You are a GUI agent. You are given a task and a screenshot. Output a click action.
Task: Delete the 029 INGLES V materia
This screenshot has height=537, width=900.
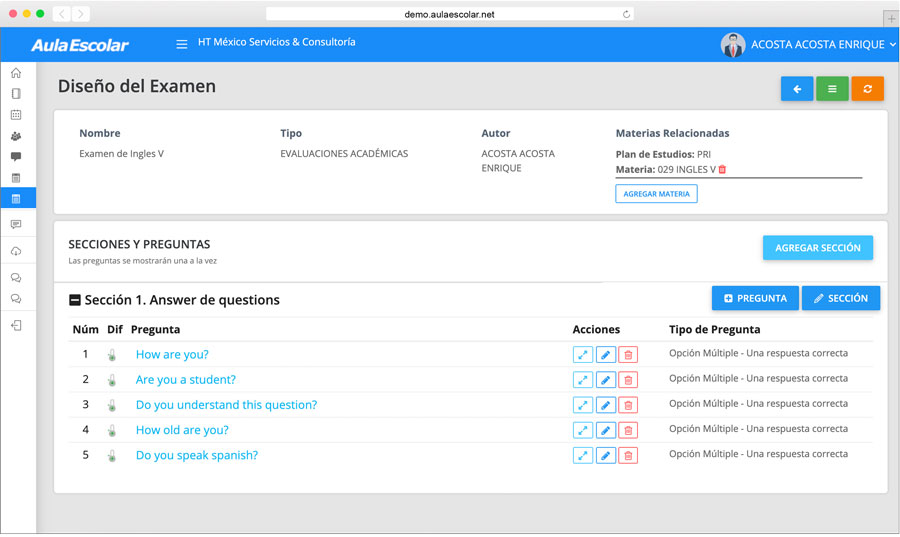pyautogui.click(x=722, y=169)
